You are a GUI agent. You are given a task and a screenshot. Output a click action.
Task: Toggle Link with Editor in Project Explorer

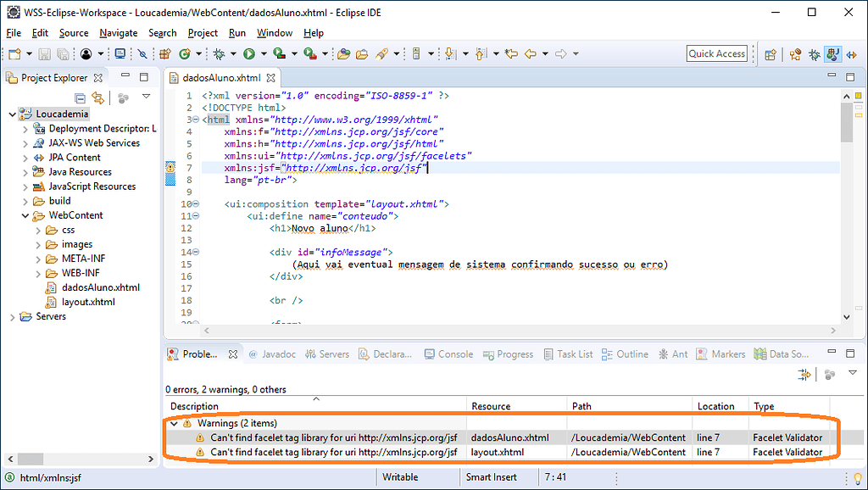pyautogui.click(x=97, y=97)
